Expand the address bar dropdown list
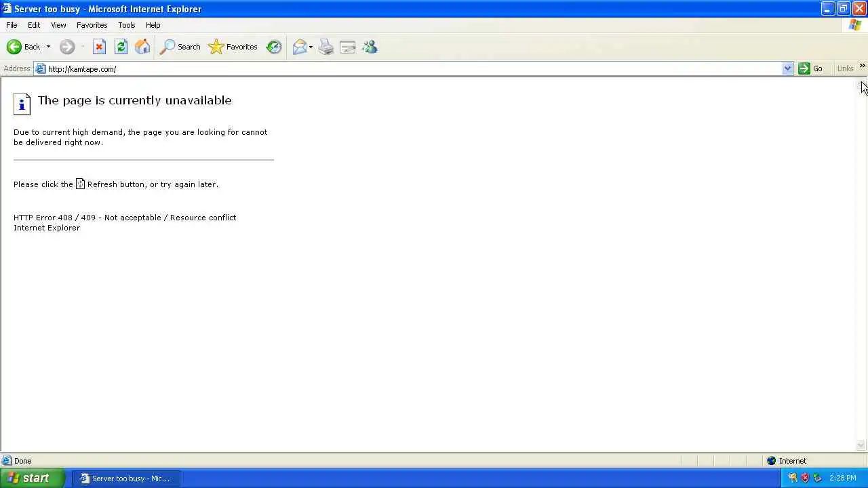Viewport: 868px width, 488px height. [787, 68]
